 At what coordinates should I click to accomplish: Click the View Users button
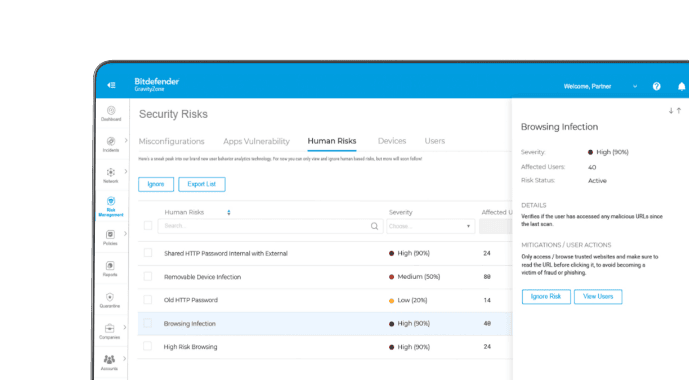pos(598,297)
